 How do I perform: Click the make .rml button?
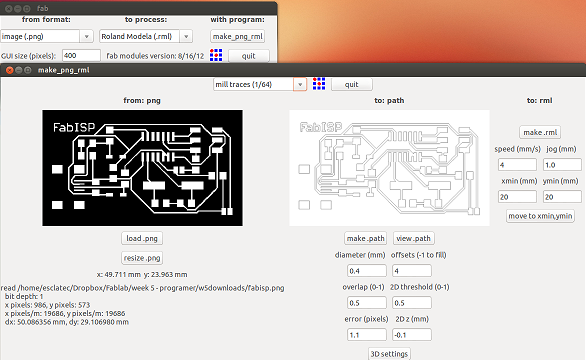(x=540, y=132)
